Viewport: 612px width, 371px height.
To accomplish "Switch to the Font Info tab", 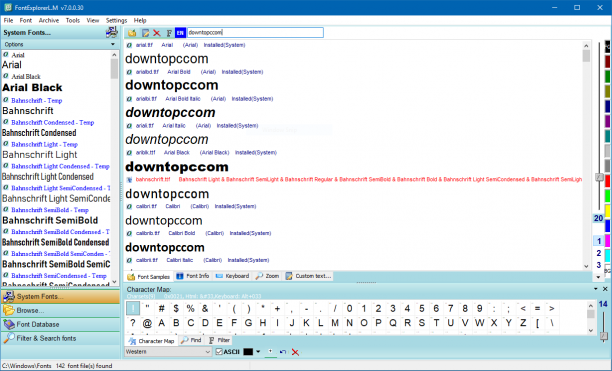I will click(x=193, y=276).
